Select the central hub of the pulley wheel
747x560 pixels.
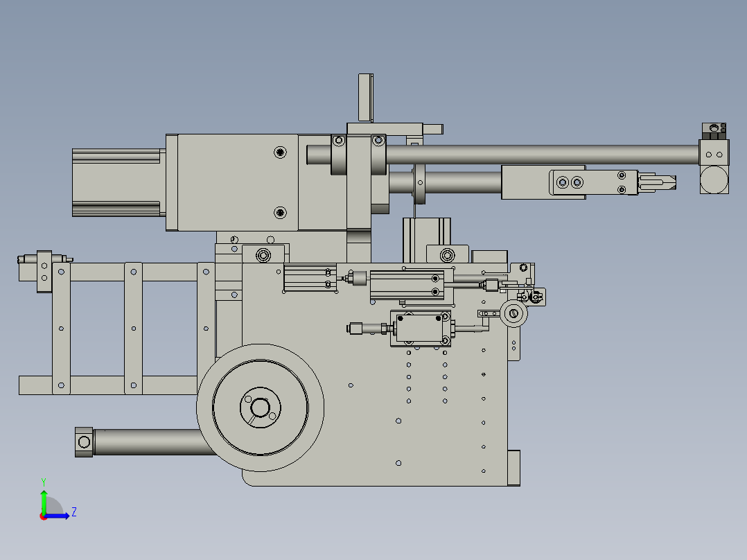260,408
